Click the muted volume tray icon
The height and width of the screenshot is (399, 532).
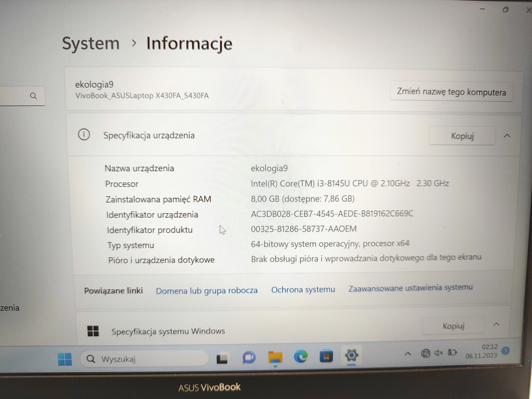[439, 353]
